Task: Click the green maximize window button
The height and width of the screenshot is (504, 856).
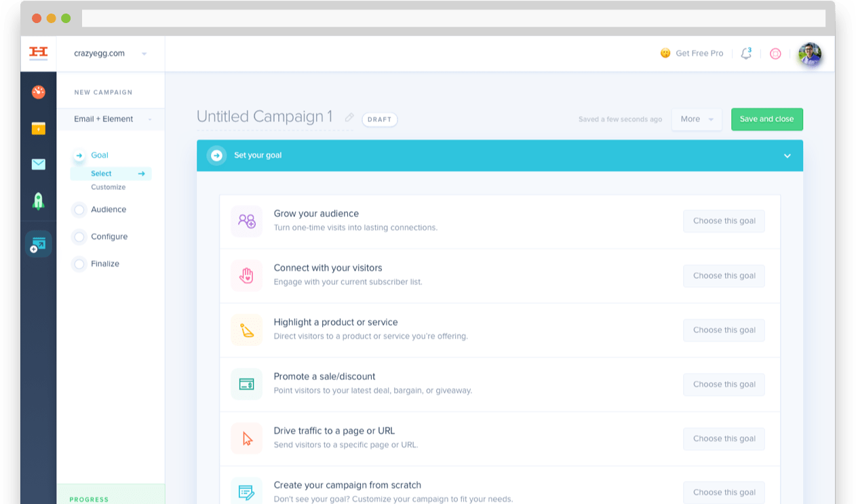Action: tap(66, 18)
